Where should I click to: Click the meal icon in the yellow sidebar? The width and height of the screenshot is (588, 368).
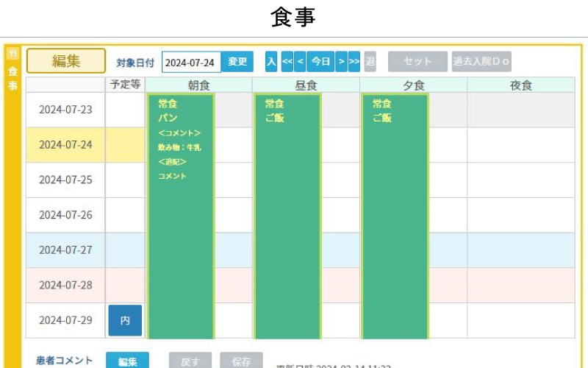[12, 54]
